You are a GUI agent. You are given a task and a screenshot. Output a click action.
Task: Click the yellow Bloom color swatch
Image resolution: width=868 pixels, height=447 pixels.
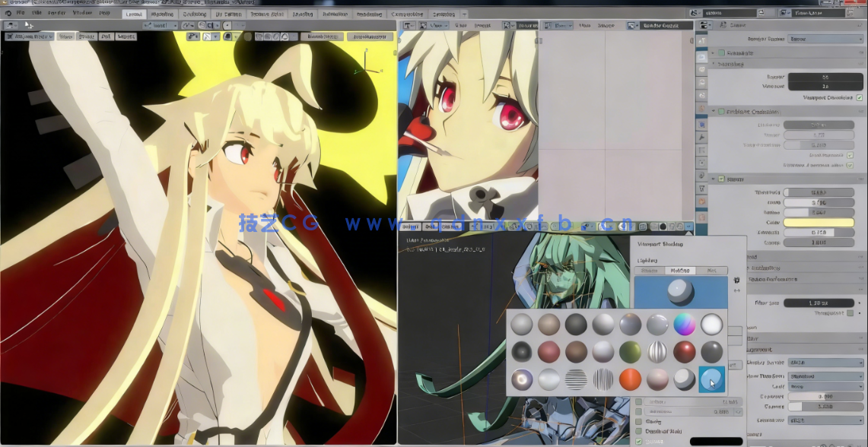point(819,223)
